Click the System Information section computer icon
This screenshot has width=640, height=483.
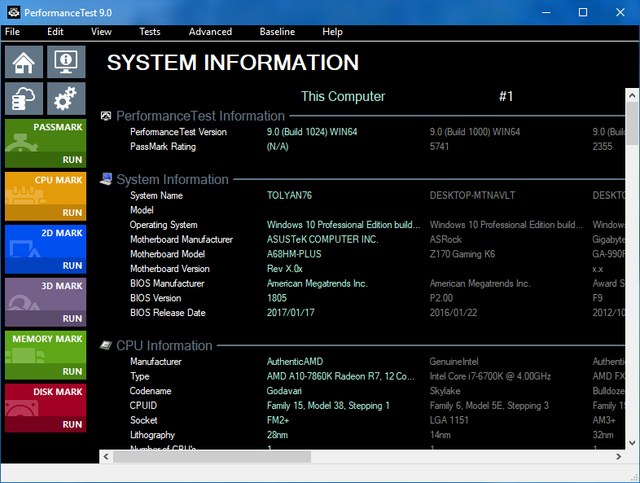(106, 180)
